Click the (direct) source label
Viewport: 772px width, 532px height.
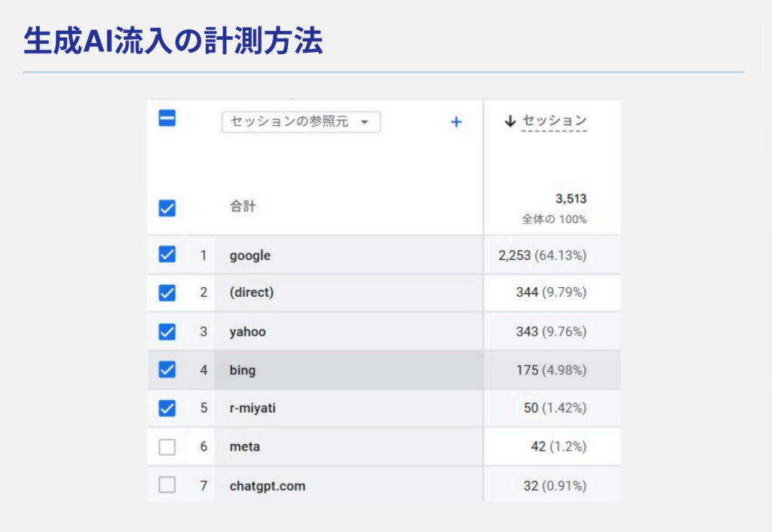coord(250,292)
